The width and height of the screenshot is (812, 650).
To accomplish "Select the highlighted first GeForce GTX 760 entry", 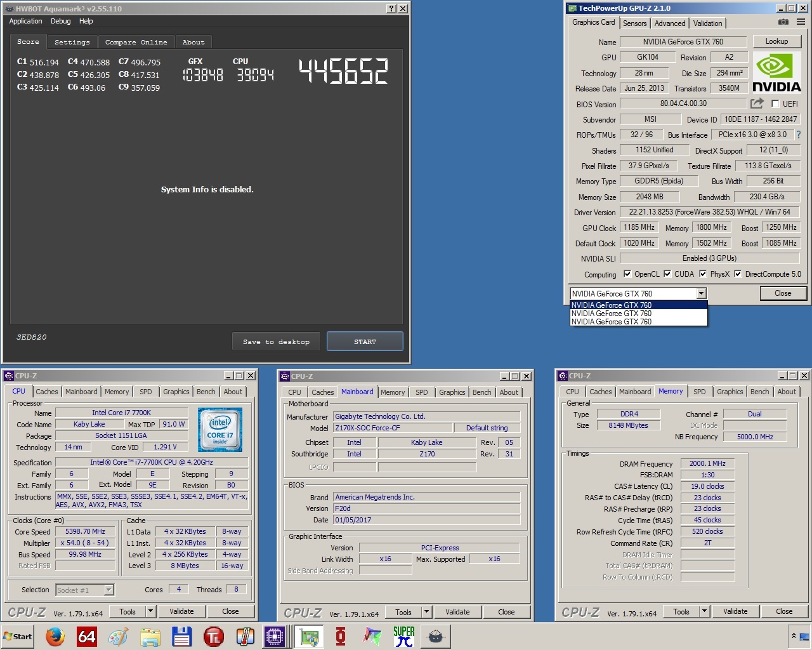I will 639,305.
